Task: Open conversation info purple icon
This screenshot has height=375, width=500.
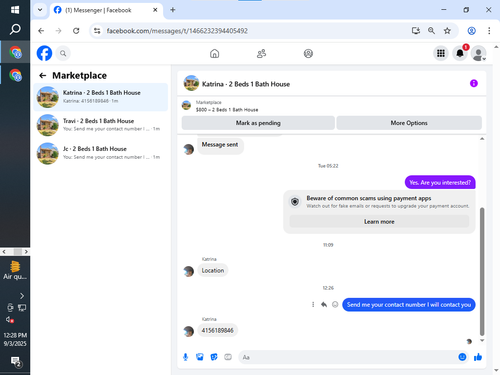Action: pyautogui.click(x=474, y=83)
